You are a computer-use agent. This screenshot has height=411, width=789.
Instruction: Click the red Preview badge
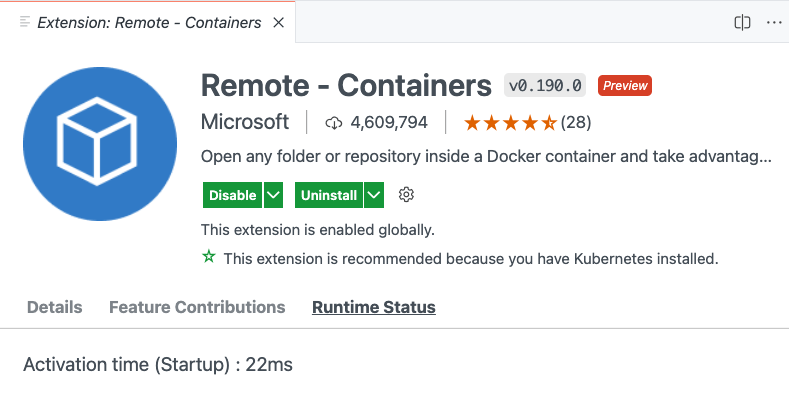625,86
